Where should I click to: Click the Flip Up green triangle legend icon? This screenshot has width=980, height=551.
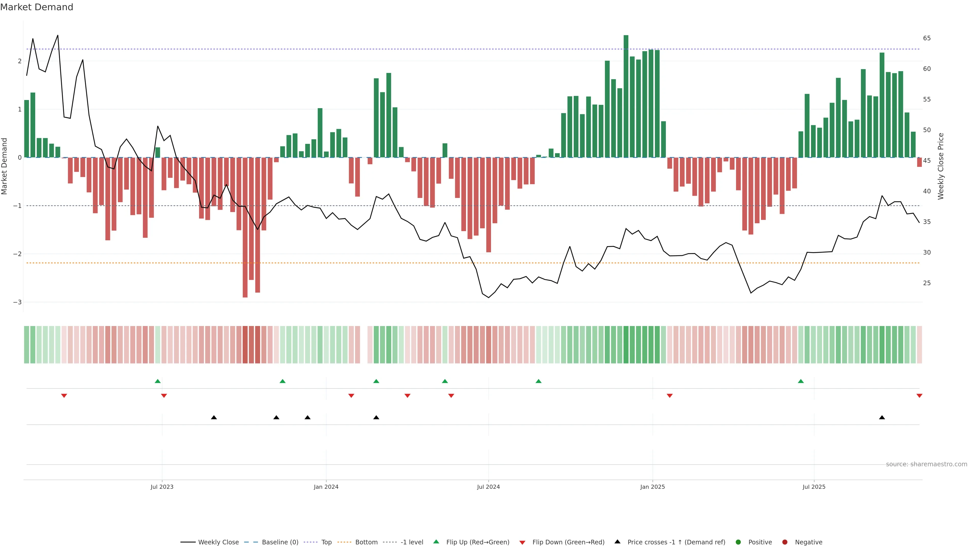point(436,542)
